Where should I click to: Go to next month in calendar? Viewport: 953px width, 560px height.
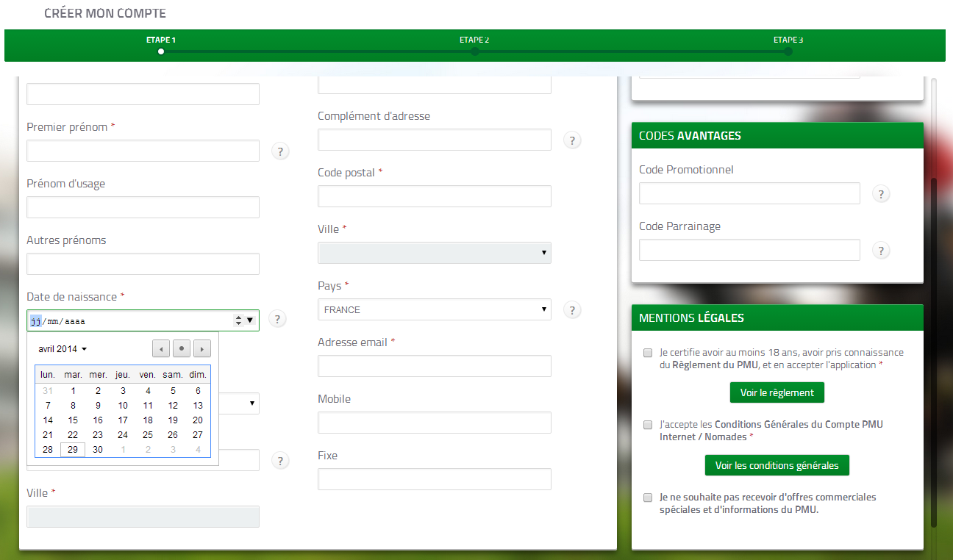tap(202, 349)
